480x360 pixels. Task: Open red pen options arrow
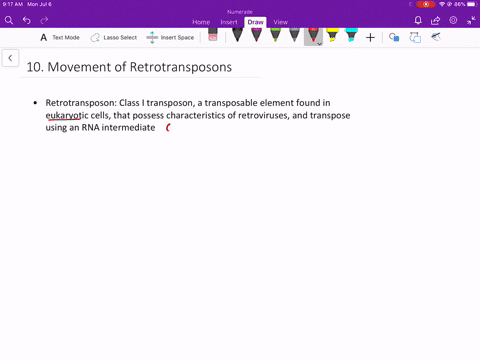pos(319,44)
